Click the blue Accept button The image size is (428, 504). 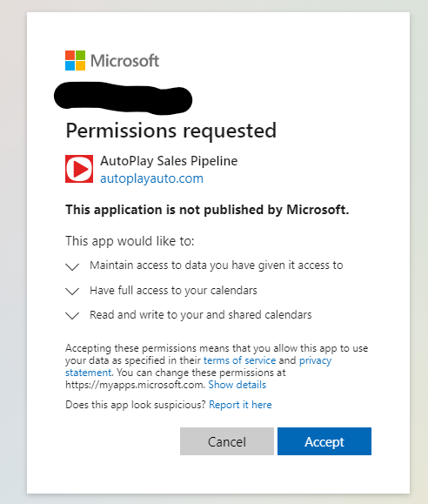[324, 441]
